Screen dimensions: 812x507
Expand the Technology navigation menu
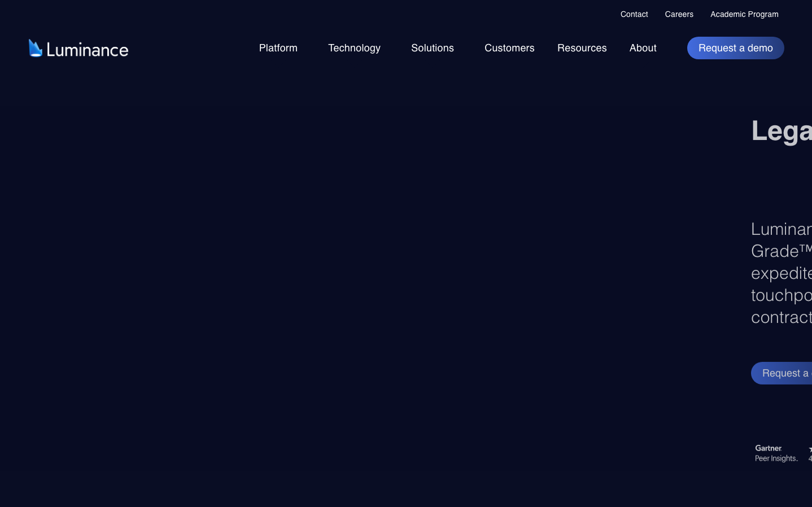[354, 48]
